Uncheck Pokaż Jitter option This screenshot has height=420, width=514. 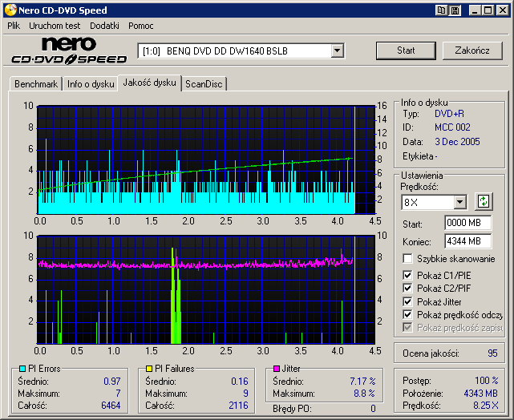click(407, 301)
